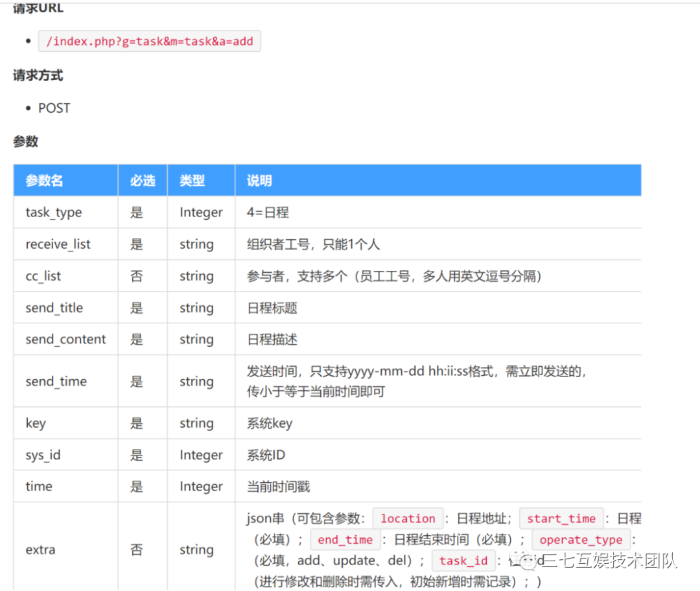The height and width of the screenshot is (591, 700).
Task: Click the 三七互娱技术团队 watermark text
Action: click(x=610, y=561)
